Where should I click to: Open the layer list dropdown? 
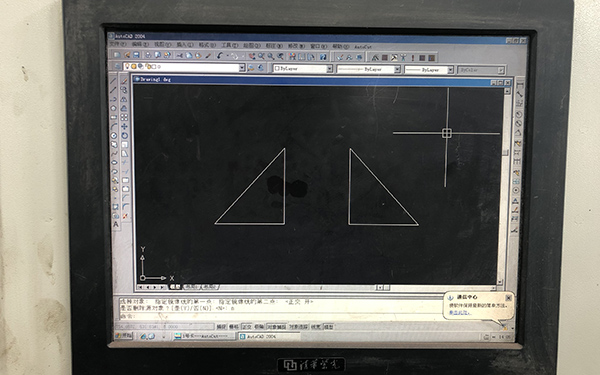click(242, 68)
